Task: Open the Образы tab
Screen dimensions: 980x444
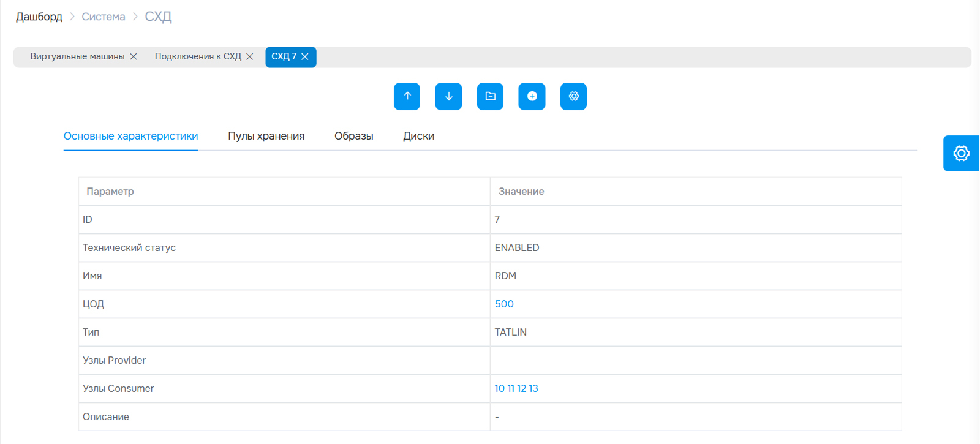Action: pos(353,136)
